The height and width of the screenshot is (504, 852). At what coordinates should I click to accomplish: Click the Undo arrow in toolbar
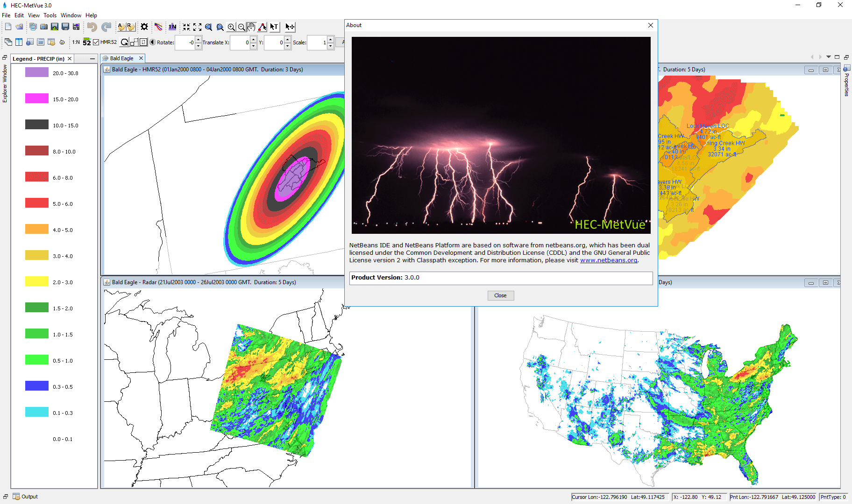pos(92,27)
